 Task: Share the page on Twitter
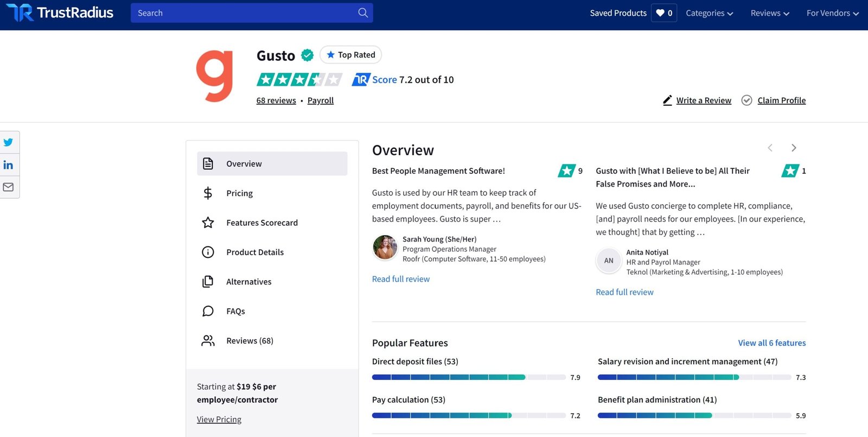tap(8, 142)
